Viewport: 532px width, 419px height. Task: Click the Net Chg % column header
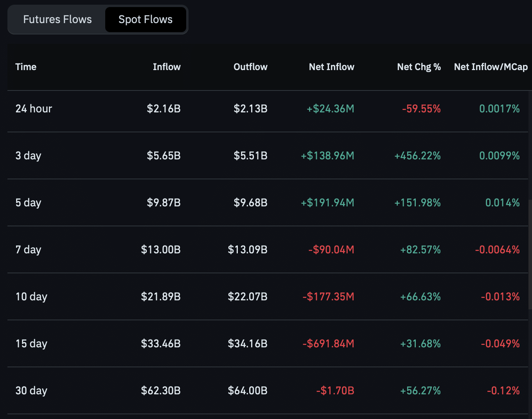pyautogui.click(x=419, y=67)
